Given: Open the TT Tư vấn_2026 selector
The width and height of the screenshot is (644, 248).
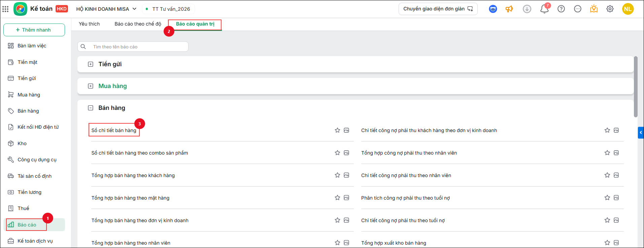Looking at the screenshot, I should [168, 9].
